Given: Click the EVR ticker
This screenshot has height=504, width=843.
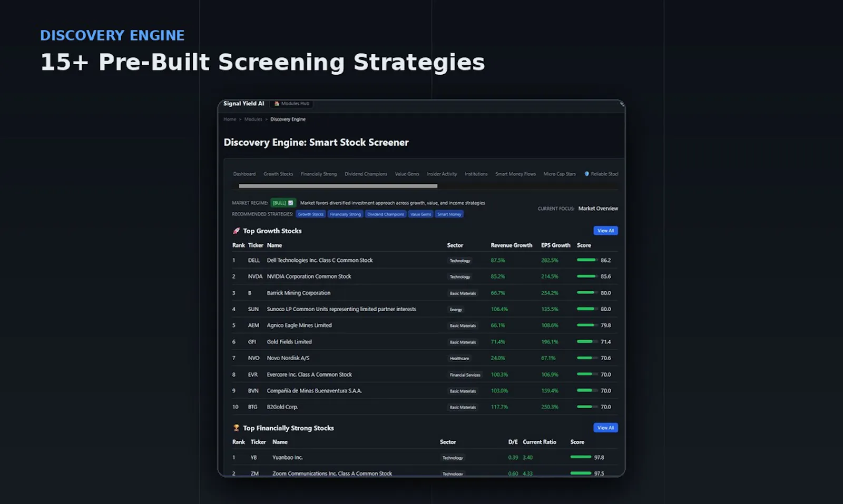Looking at the screenshot, I should (x=253, y=374).
